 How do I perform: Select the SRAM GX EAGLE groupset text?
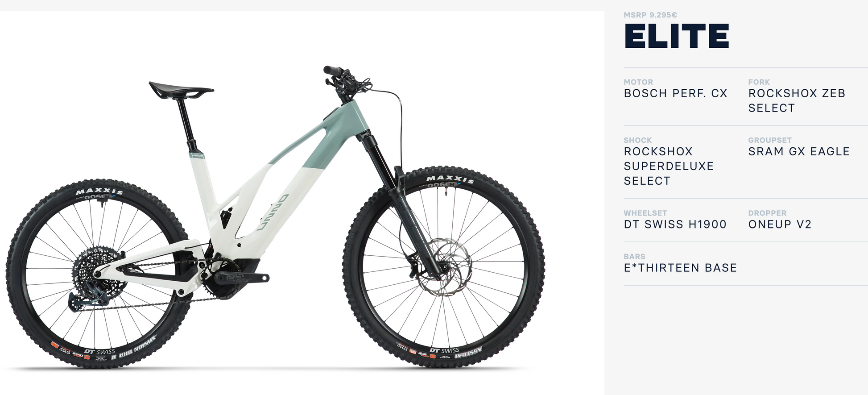click(799, 151)
